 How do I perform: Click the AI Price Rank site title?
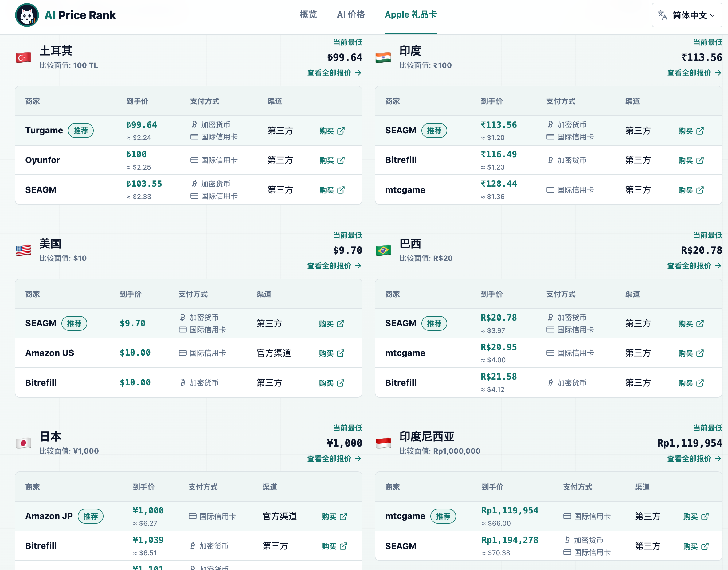[80, 15]
